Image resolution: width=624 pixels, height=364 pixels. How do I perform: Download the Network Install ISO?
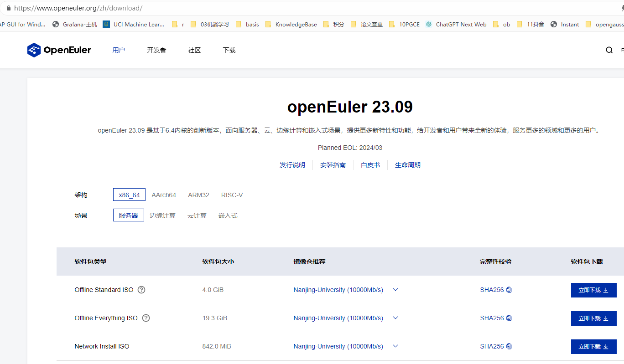point(594,347)
